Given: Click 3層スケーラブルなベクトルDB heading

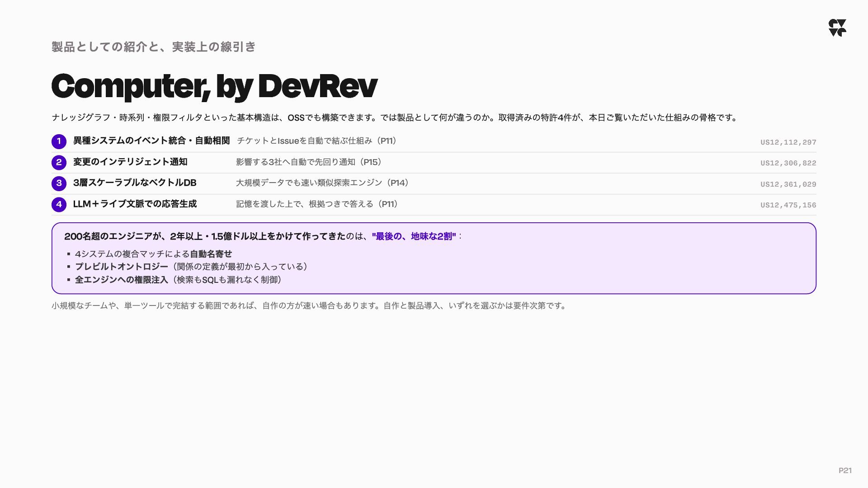Looking at the screenshot, I should (135, 183).
